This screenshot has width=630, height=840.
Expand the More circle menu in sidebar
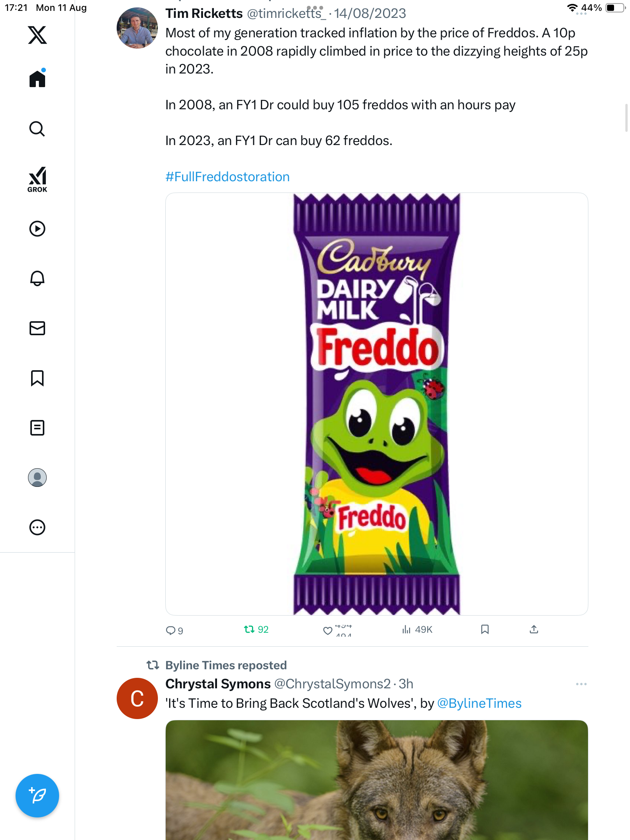37,527
